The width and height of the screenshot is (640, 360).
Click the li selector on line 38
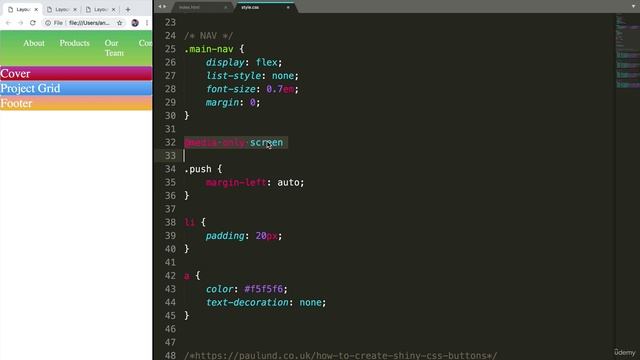click(189, 222)
